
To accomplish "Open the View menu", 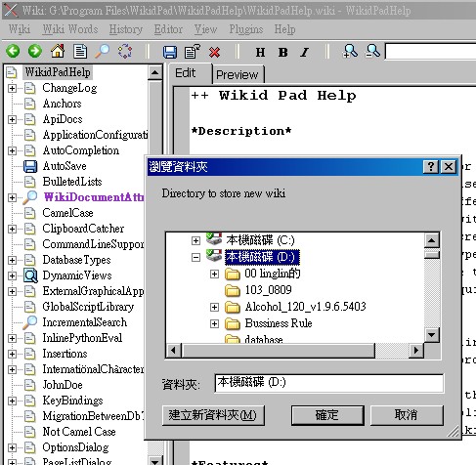I will coord(205,29).
